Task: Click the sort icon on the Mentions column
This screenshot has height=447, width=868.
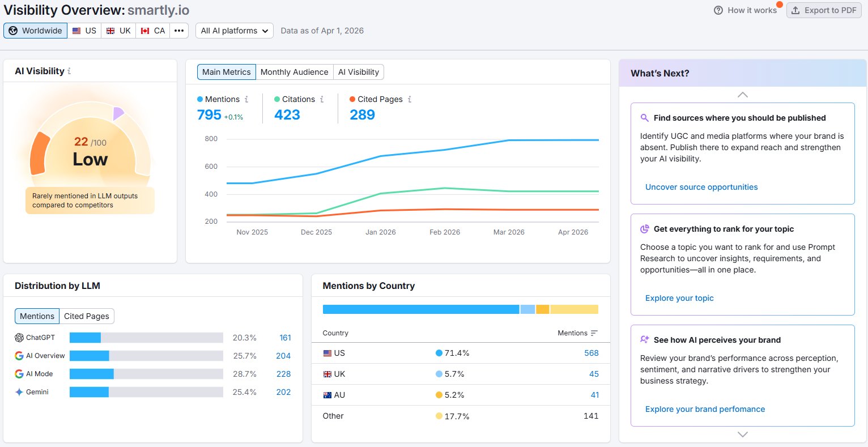Action: tap(595, 333)
